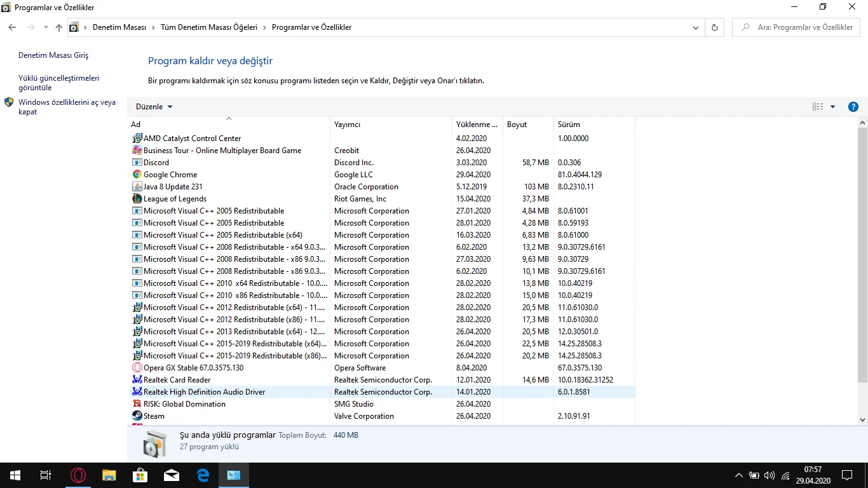Open the Denetim Masası Giriş link

(53, 56)
